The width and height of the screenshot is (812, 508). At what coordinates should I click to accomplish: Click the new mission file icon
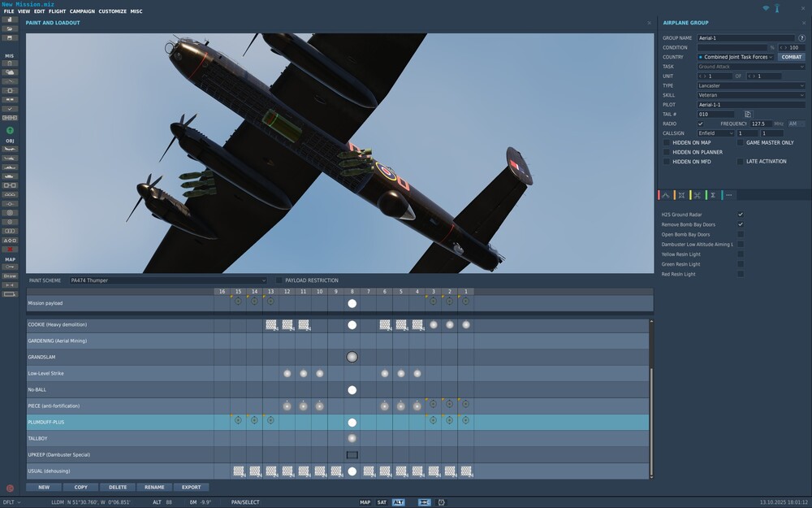tap(9, 20)
